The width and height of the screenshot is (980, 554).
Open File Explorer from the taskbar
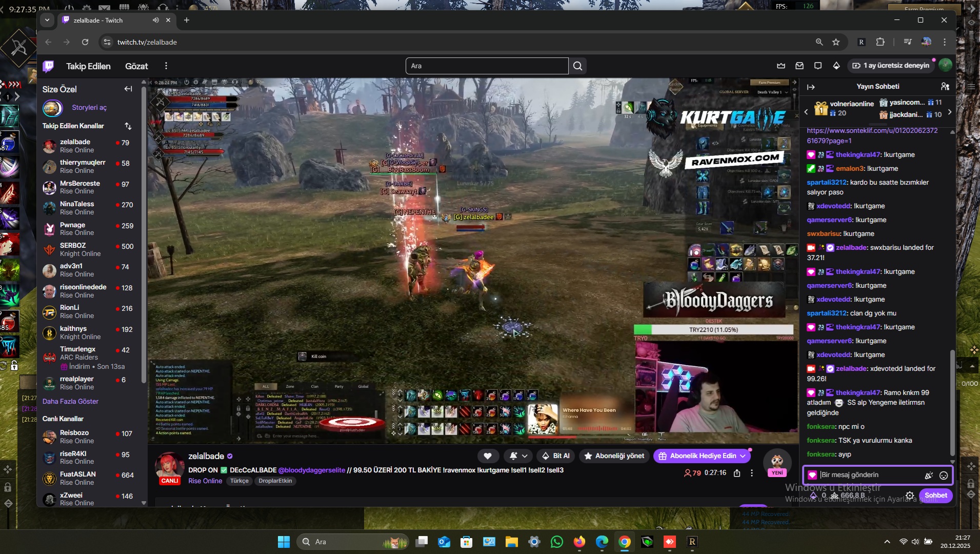tap(511, 542)
